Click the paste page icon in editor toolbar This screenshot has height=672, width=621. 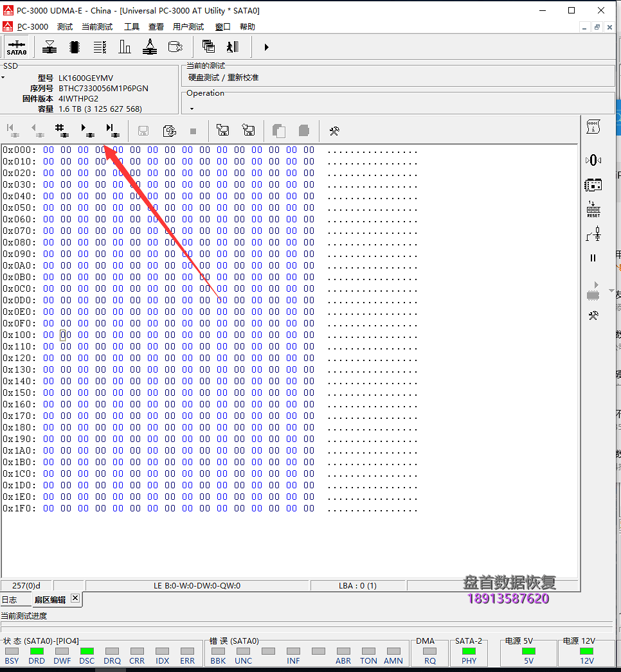(x=304, y=130)
